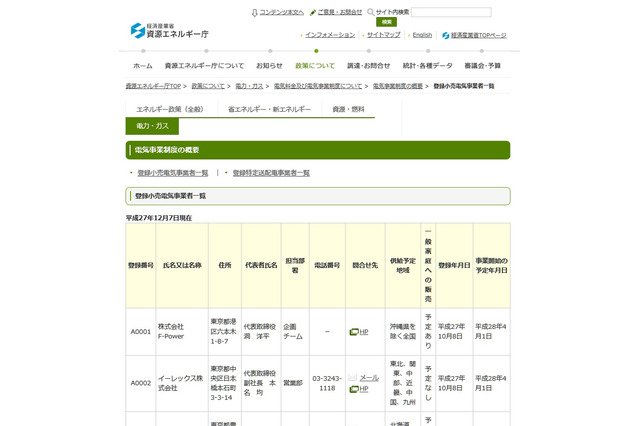Click the 営業部 department cell

click(293, 383)
